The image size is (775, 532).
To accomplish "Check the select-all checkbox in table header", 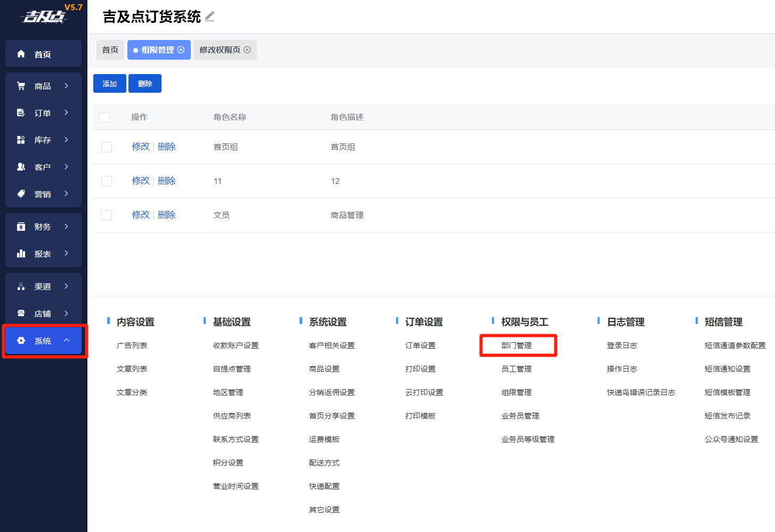I will (x=104, y=117).
